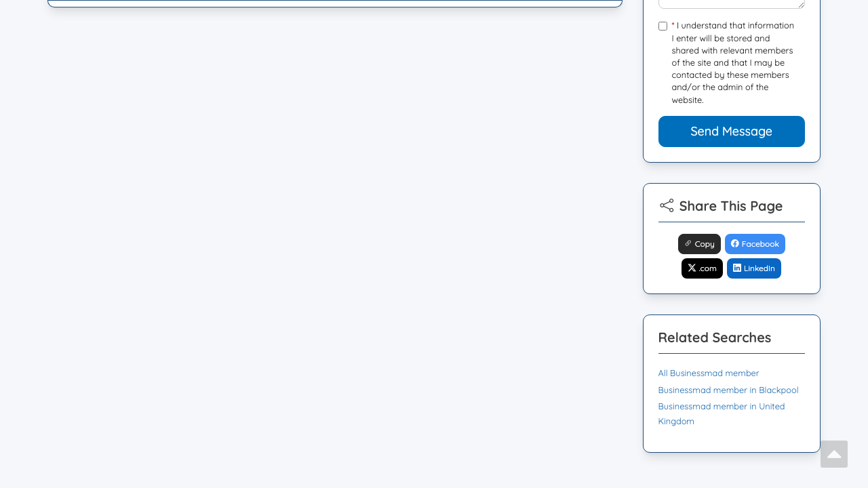Click the Send Message button
The height and width of the screenshot is (488, 868).
point(731,131)
